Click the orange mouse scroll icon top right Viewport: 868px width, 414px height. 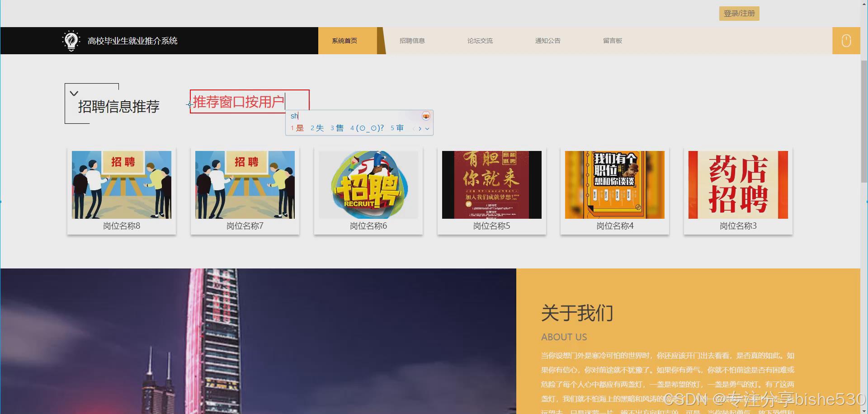point(845,40)
